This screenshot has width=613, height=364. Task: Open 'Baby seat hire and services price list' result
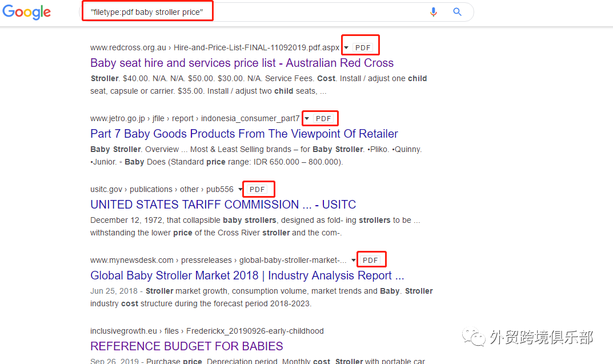tap(242, 63)
